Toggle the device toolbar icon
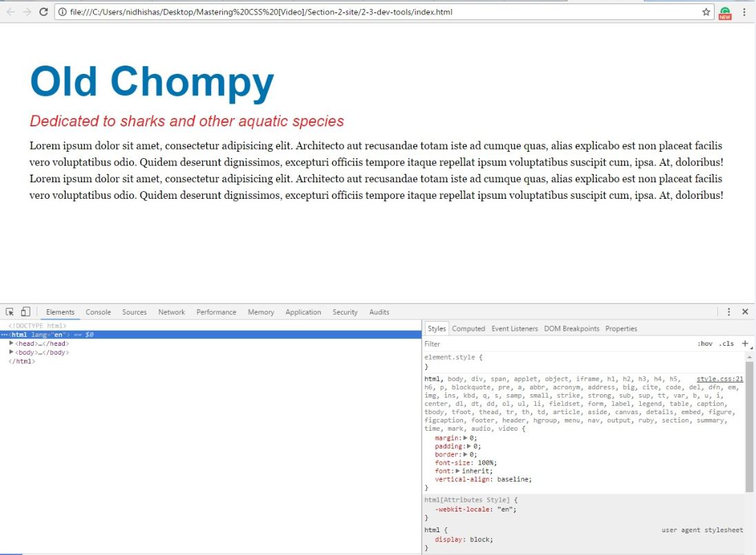This screenshot has width=756, height=555. pyautogui.click(x=26, y=312)
